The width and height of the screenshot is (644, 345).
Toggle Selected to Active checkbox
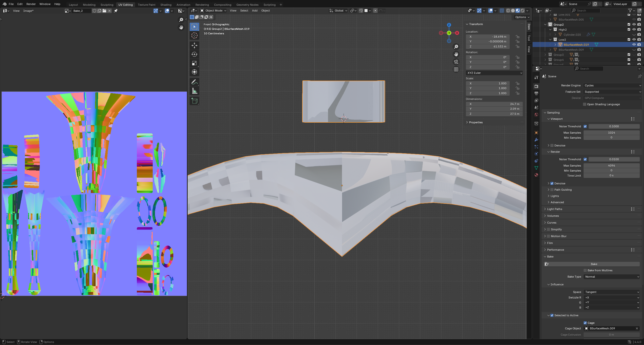(552, 315)
